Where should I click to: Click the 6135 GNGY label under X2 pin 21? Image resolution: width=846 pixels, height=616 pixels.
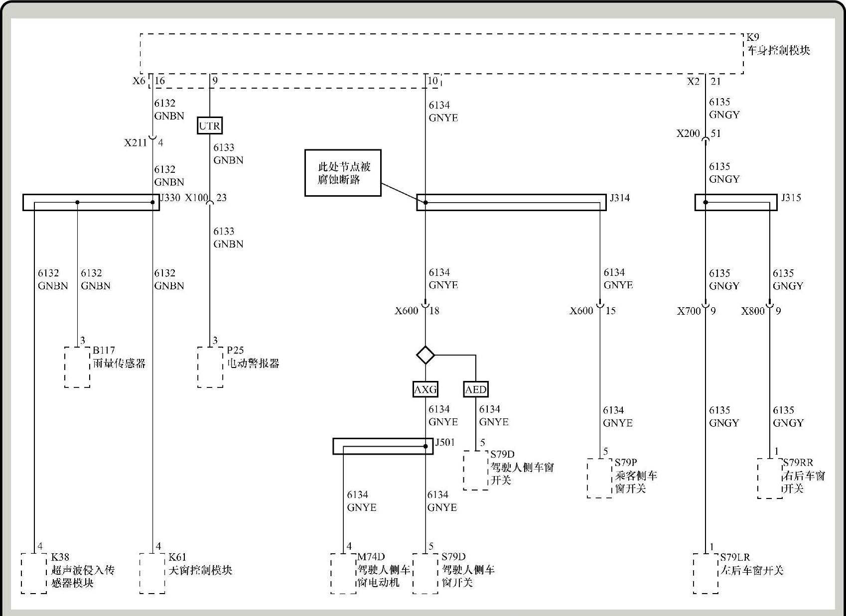pyautogui.click(x=724, y=108)
